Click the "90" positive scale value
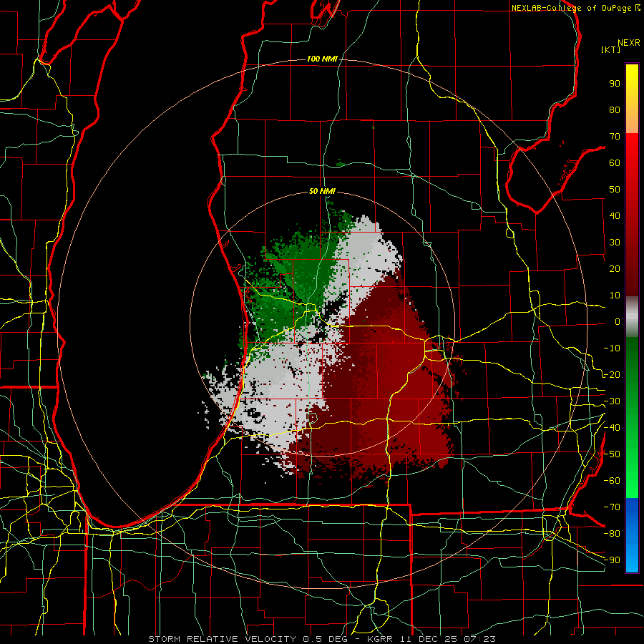The width and height of the screenshot is (644, 644). [x=615, y=84]
